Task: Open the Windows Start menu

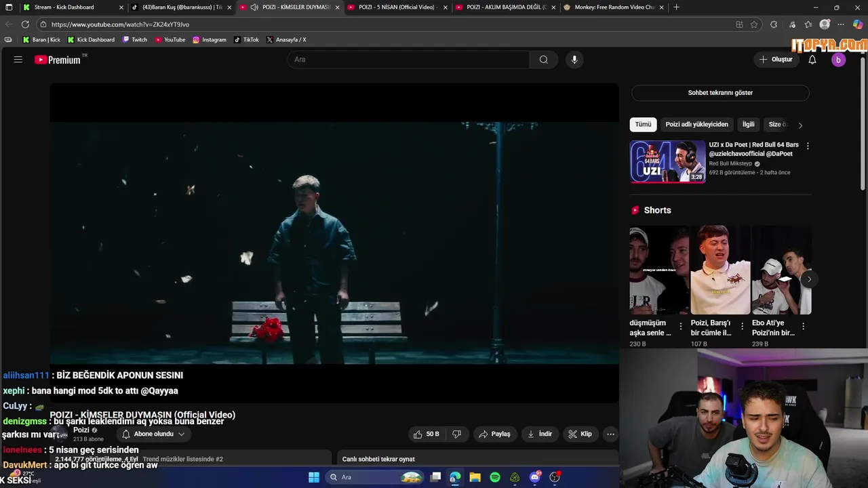Action: [314, 477]
